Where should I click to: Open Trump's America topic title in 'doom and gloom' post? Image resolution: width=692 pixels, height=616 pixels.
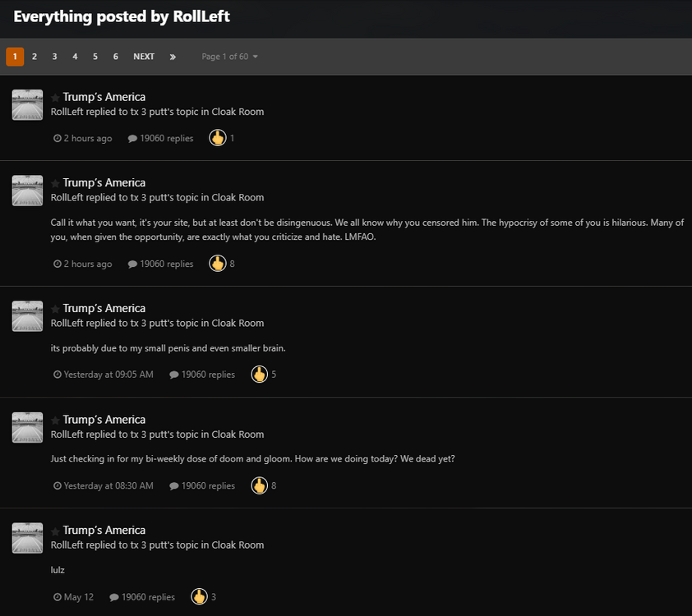point(104,420)
